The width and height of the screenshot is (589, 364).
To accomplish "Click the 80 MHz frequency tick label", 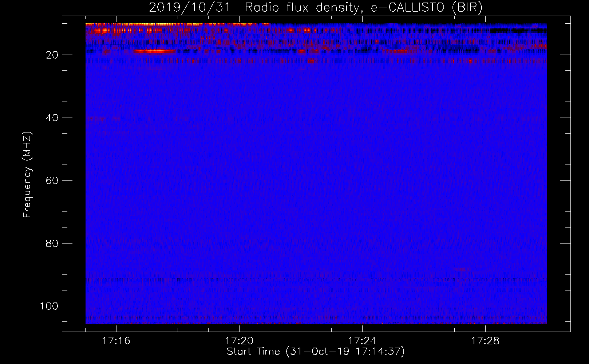I will (x=52, y=243).
